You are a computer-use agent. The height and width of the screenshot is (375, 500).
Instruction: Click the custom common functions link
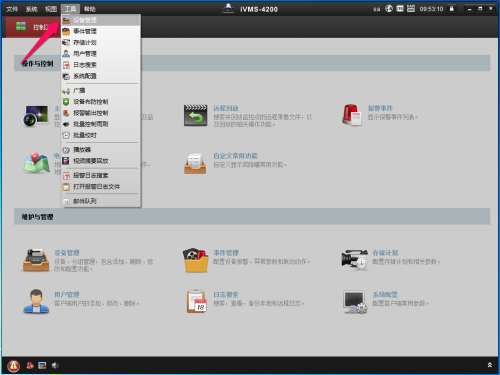click(x=235, y=156)
